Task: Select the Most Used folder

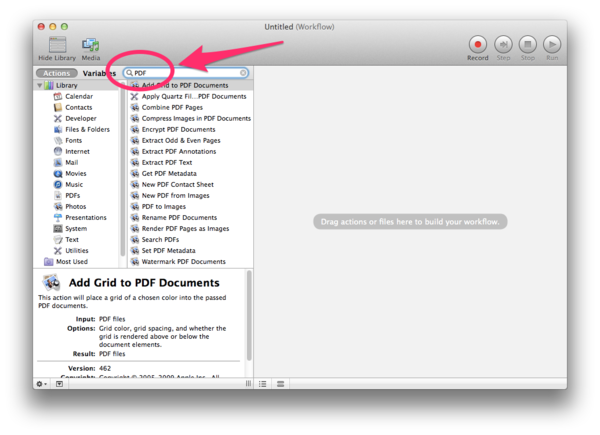Action: coord(72,262)
